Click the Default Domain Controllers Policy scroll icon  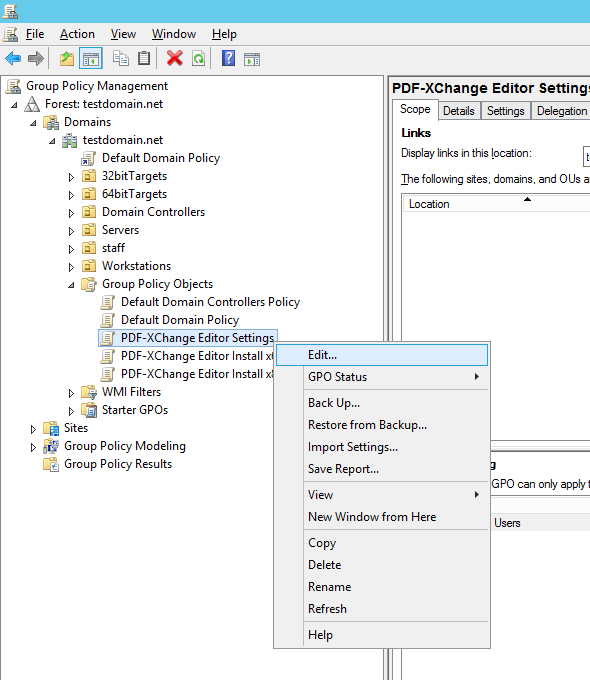[x=108, y=302]
